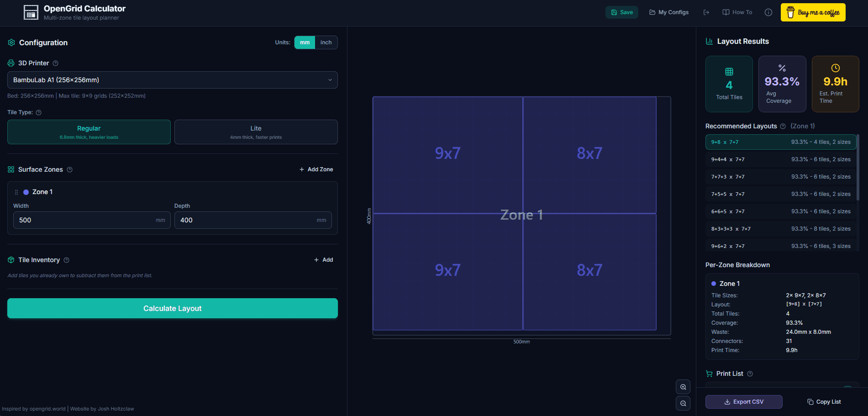Switch units to inch
This screenshot has width=868, height=416.
(x=326, y=42)
